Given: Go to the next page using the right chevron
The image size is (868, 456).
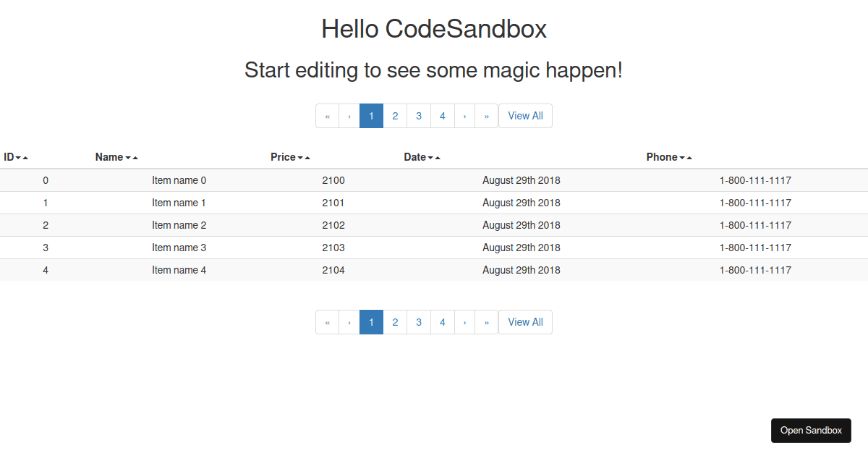Looking at the screenshot, I should click(x=464, y=116).
